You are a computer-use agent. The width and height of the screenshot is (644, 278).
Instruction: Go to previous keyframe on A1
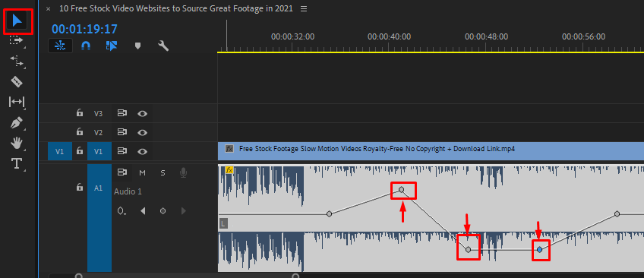click(x=143, y=211)
